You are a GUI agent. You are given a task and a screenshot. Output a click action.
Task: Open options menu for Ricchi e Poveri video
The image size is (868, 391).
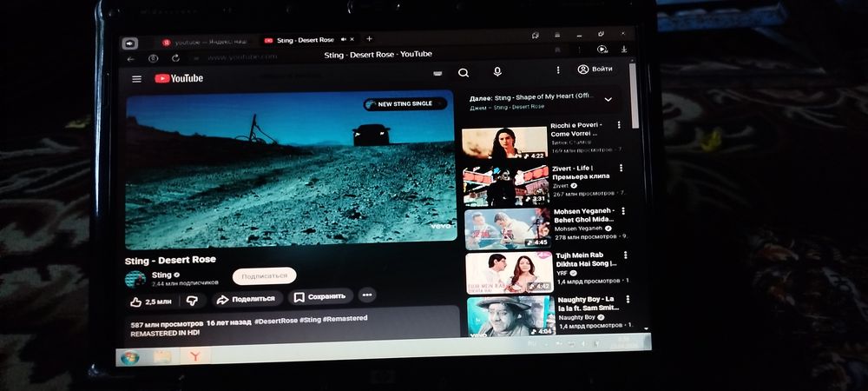pyautogui.click(x=619, y=125)
